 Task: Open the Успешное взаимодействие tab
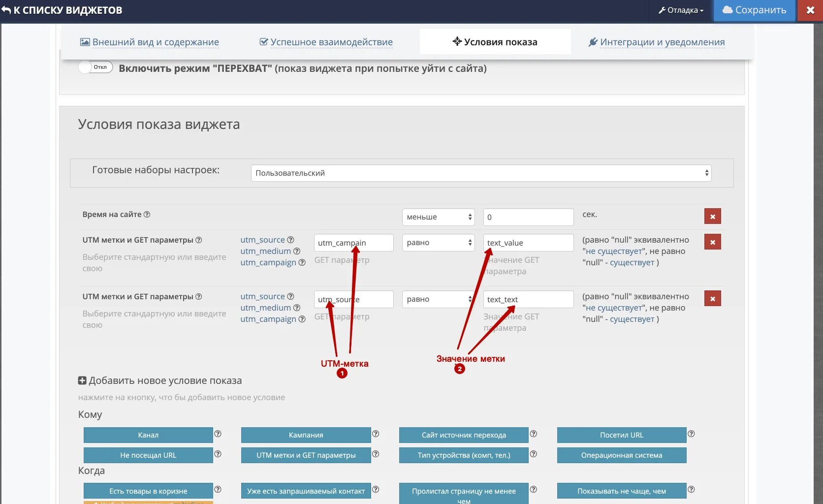point(326,42)
